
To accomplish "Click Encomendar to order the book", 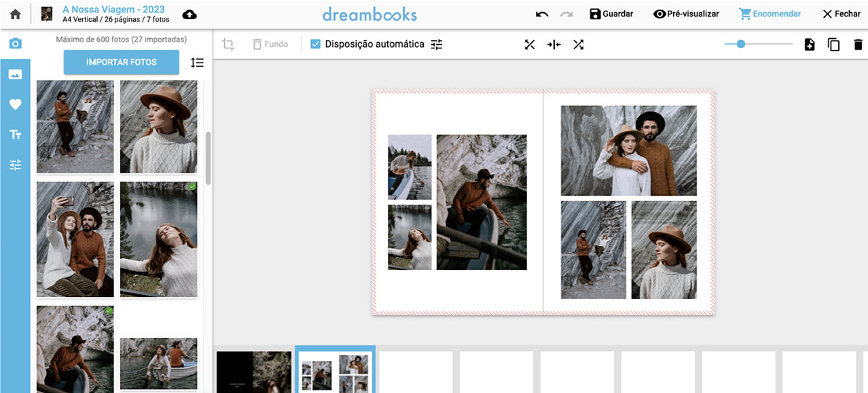I will click(770, 14).
